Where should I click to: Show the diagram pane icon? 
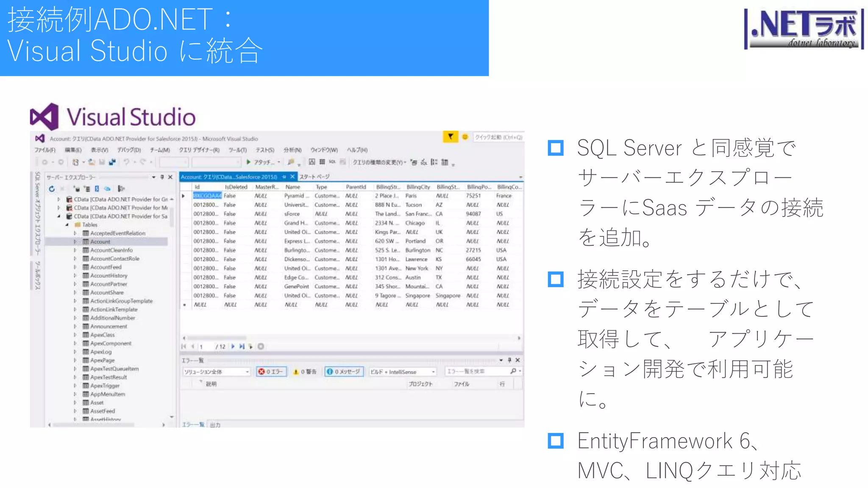(x=312, y=162)
